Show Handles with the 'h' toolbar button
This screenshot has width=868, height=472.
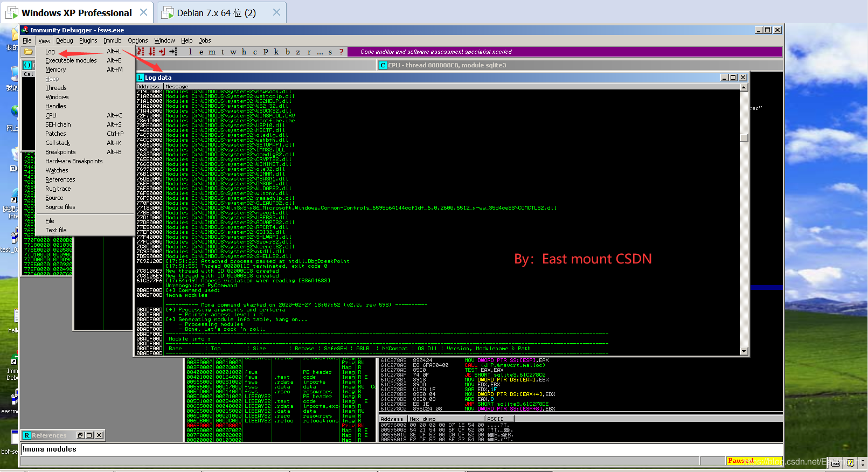(x=244, y=52)
